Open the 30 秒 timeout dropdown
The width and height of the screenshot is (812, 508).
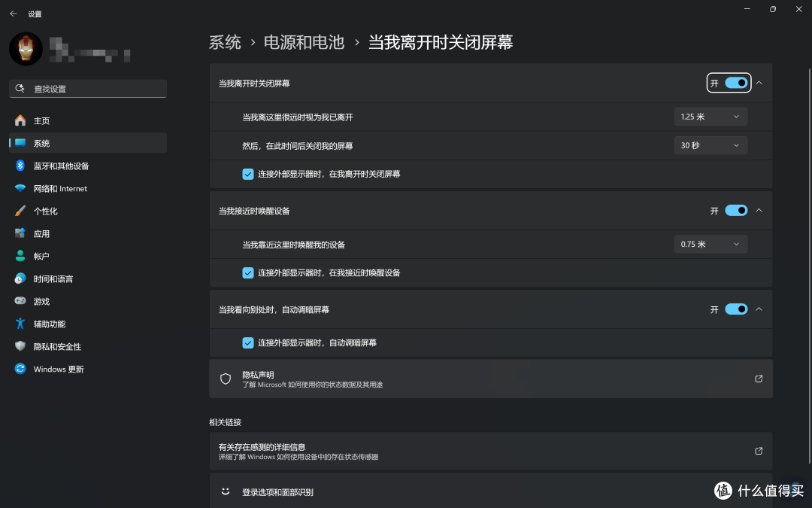[710, 145]
